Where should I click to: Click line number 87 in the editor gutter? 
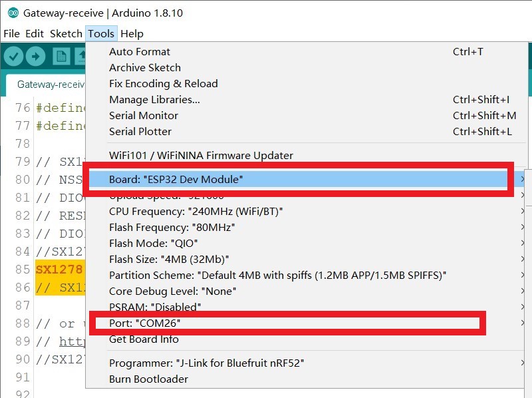[23, 305]
